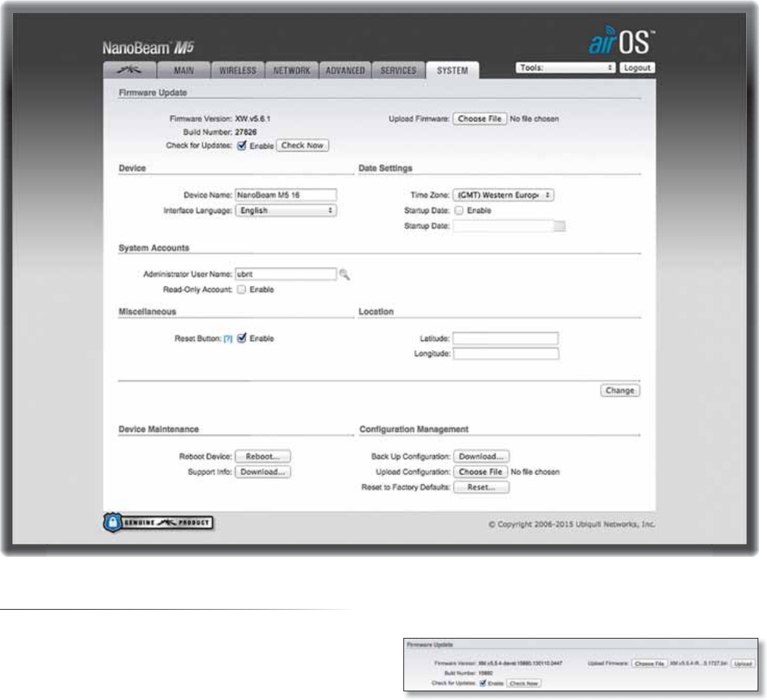Toggle Check for Updates Enable checkbox

tap(241, 145)
